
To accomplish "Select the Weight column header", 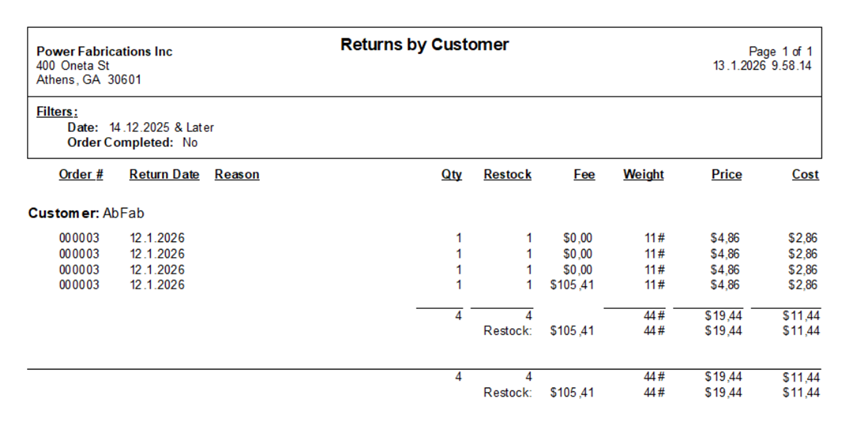I will tap(643, 174).
